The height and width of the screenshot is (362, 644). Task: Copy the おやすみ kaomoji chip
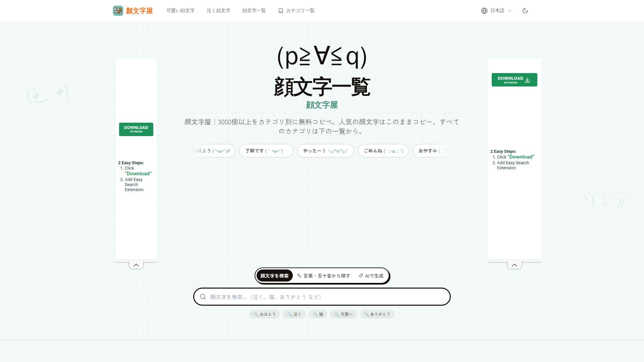[431, 151]
